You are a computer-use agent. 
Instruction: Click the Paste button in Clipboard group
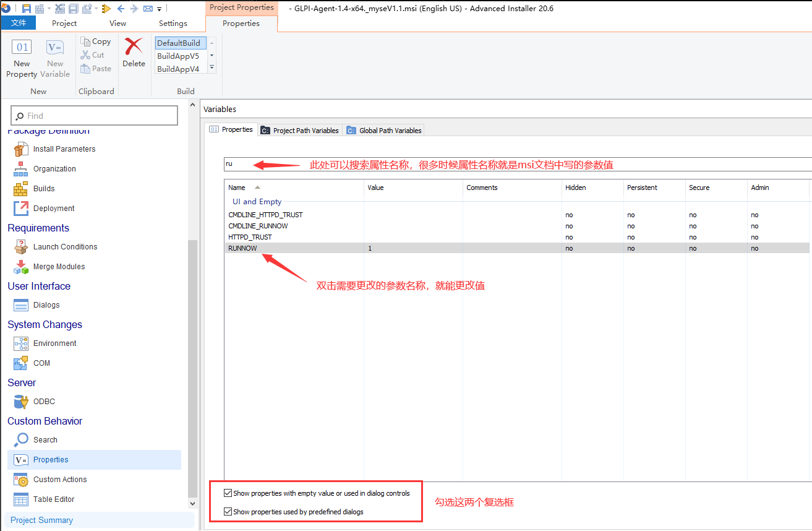96,69
